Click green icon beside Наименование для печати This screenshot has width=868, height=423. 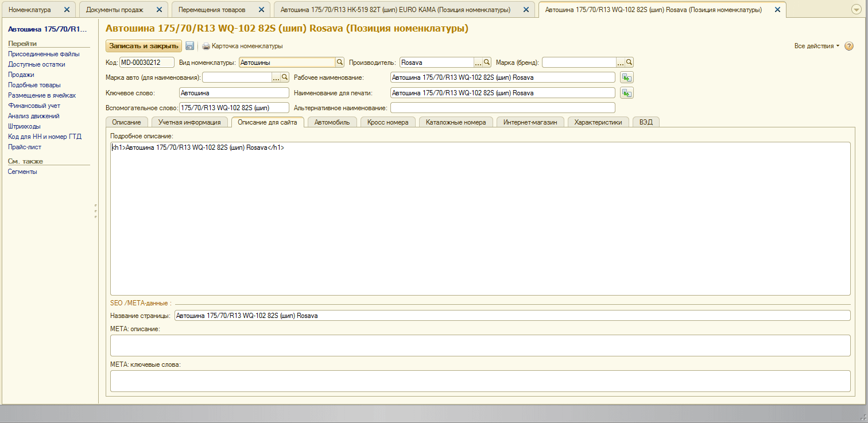tap(627, 92)
